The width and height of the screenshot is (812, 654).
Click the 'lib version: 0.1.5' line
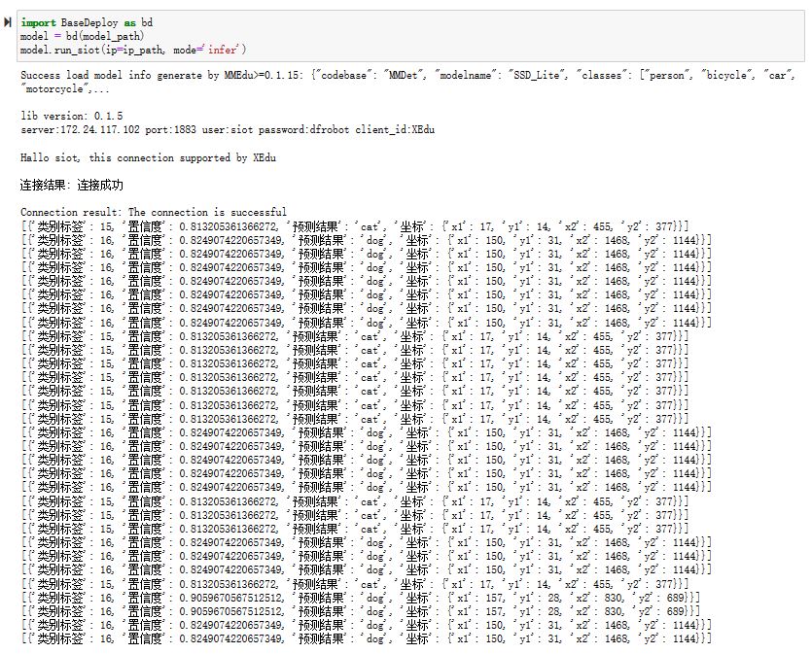click(x=71, y=116)
